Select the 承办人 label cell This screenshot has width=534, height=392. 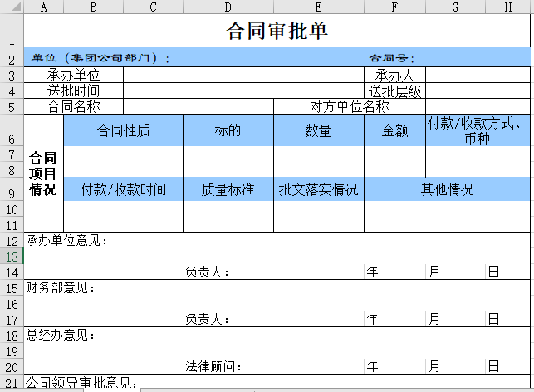394,76
